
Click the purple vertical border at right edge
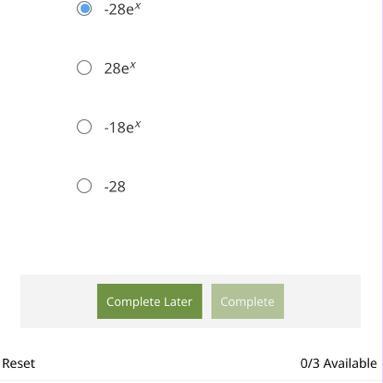coord(382,191)
